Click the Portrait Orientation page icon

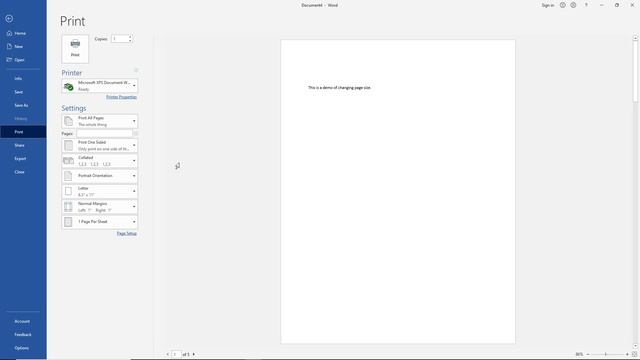[x=68, y=176]
